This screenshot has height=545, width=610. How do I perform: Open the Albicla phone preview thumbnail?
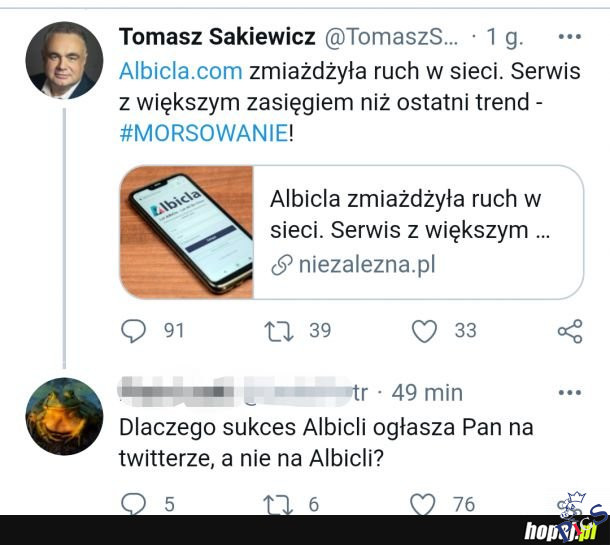(187, 232)
